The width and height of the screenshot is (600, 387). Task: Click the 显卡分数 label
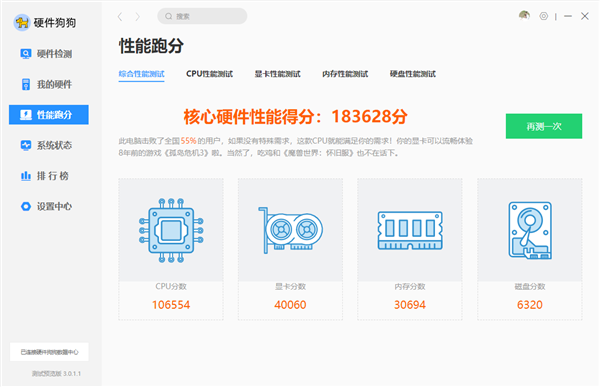click(x=290, y=286)
